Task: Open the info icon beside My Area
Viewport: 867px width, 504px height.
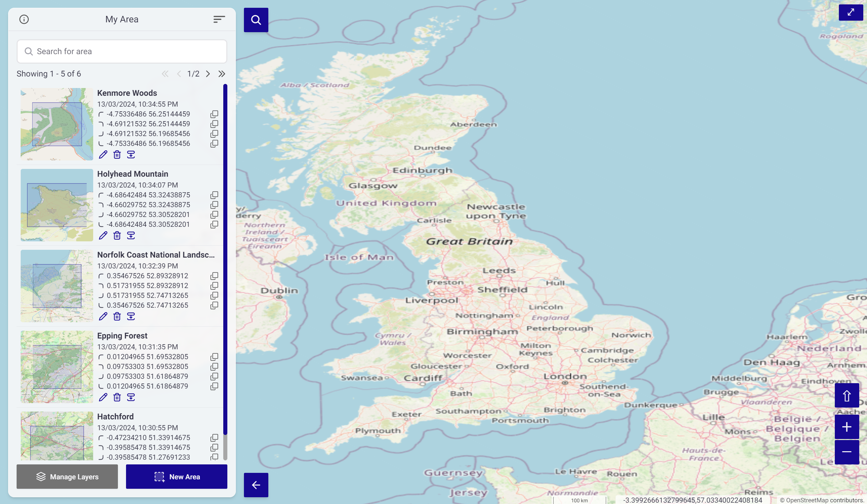Action: pos(24,19)
